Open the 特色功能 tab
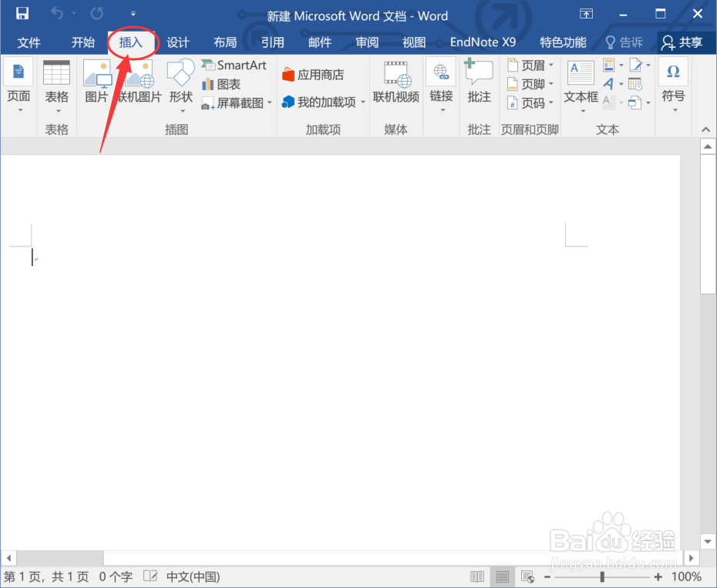The width and height of the screenshot is (717, 588). click(x=563, y=42)
